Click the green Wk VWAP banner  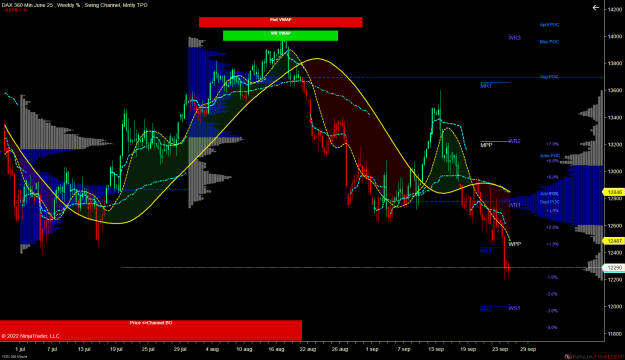(280, 35)
